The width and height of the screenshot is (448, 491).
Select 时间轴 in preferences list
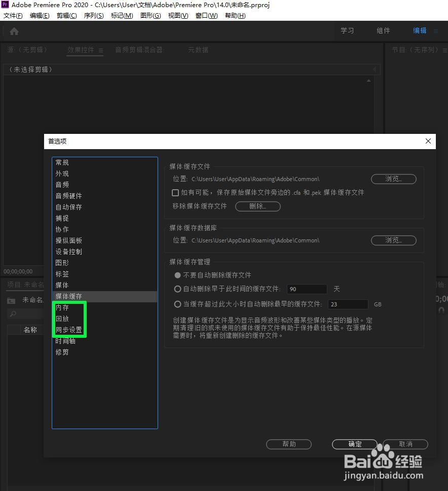(104, 341)
